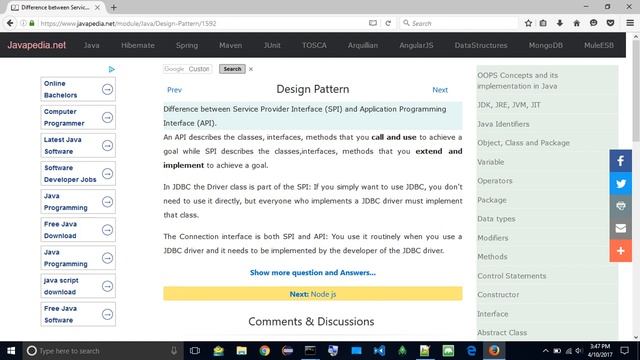Open the Hibernate menu item
Screen dimensions: 640x360
coord(138,45)
